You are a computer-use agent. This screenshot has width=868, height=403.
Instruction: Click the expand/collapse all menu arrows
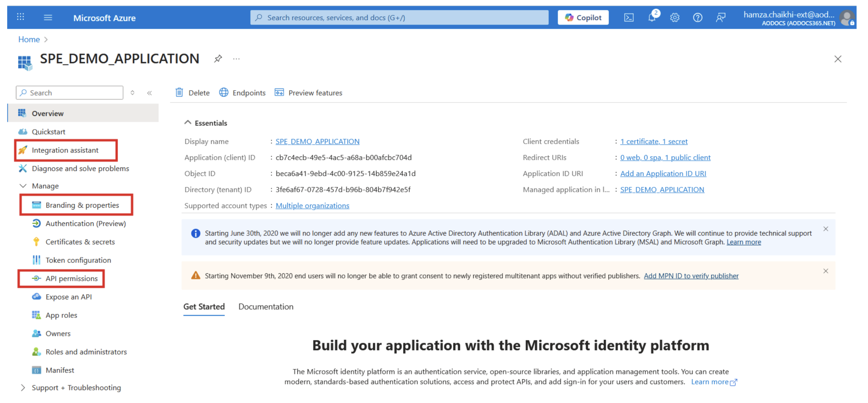132,93
